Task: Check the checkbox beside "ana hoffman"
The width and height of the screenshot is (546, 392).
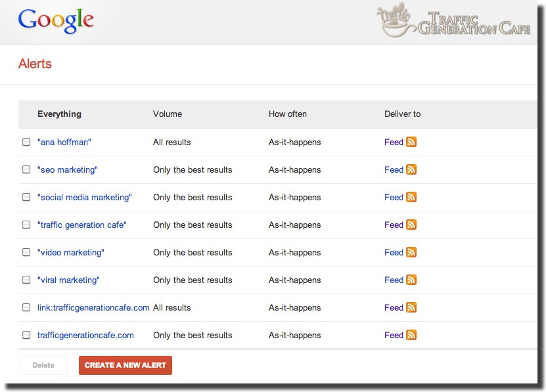Action: click(x=26, y=142)
